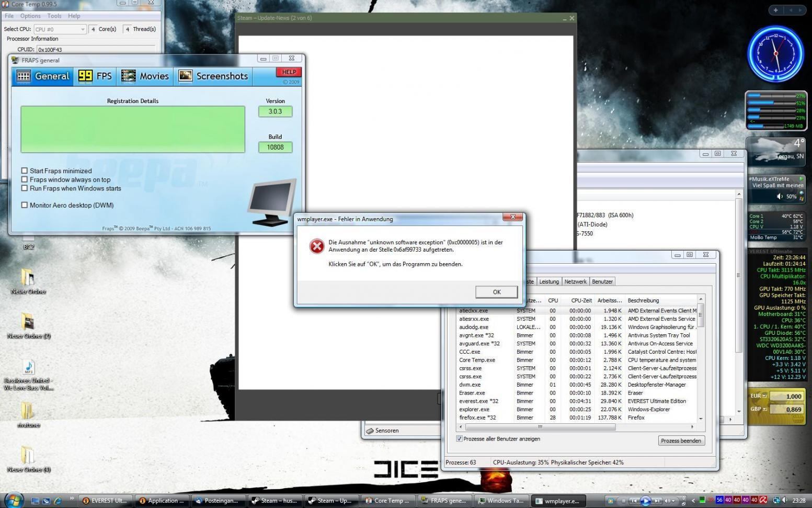Click Show Desktop quick launch icon

(35, 501)
